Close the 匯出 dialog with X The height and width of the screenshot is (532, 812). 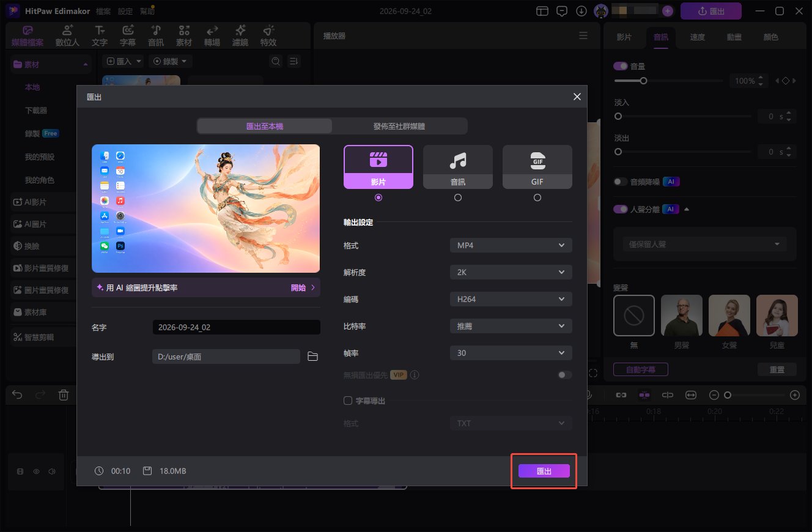click(577, 97)
